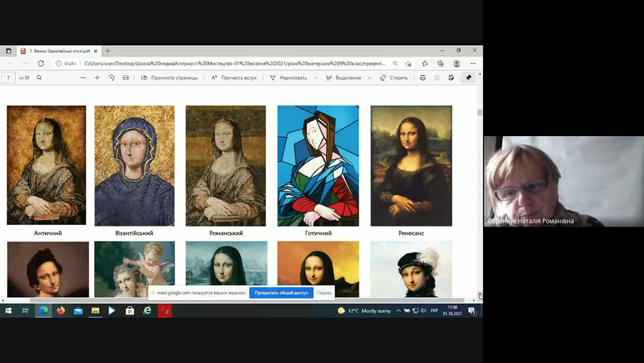Open the taskbar clock and calendar
Screen dimensions: 644x363
[452, 310]
